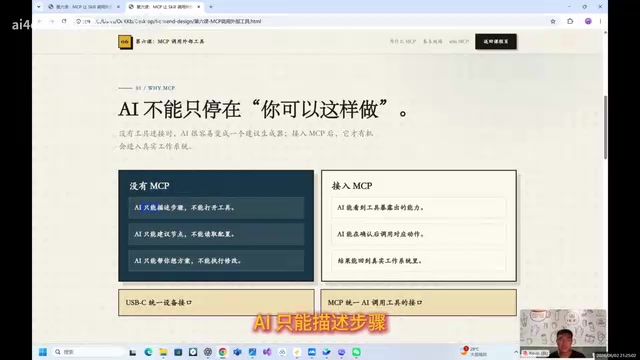This screenshot has height=360, width=640.
Task: Open the middle nav link in header
Action: 433,42
